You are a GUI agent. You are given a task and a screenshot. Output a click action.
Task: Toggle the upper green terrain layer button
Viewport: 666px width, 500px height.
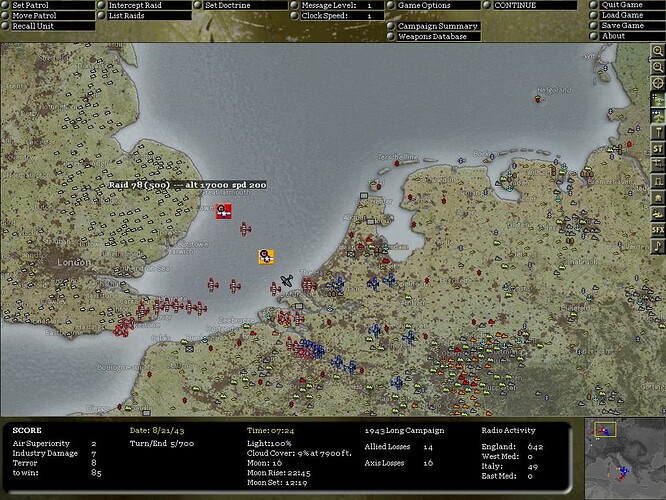[x=658, y=100]
